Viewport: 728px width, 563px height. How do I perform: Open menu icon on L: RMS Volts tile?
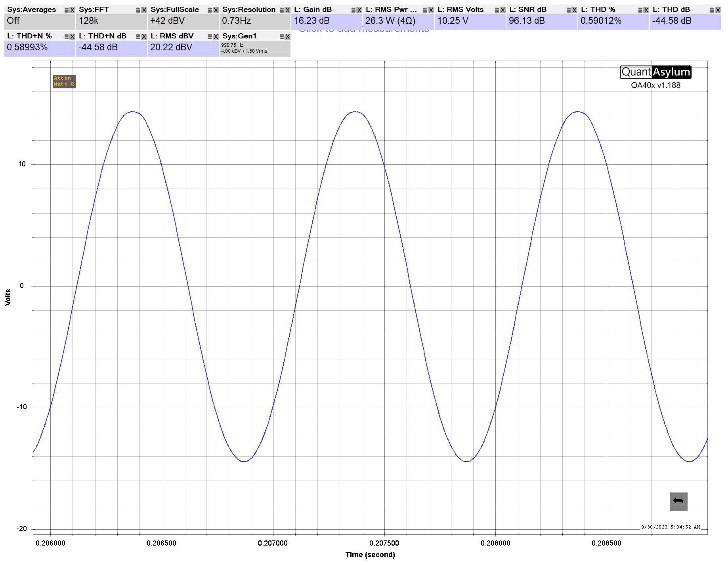coord(497,10)
